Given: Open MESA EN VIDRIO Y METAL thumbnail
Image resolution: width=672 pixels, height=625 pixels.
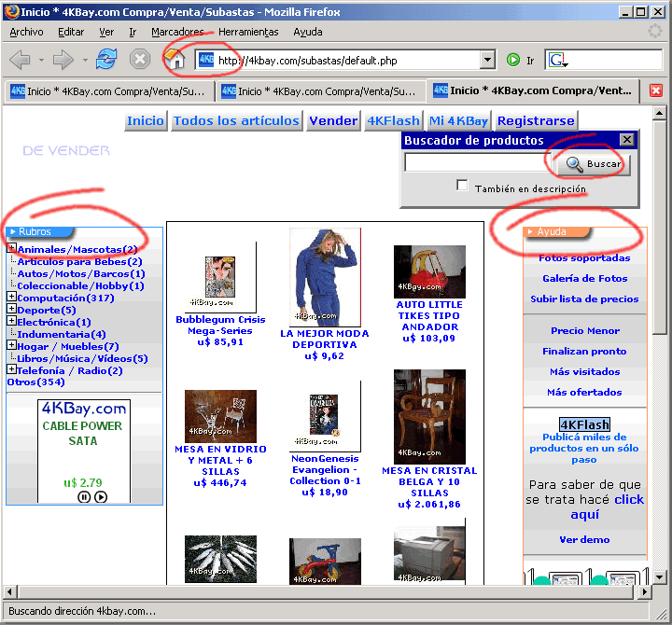Looking at the screenshot, I should [220, 416].
